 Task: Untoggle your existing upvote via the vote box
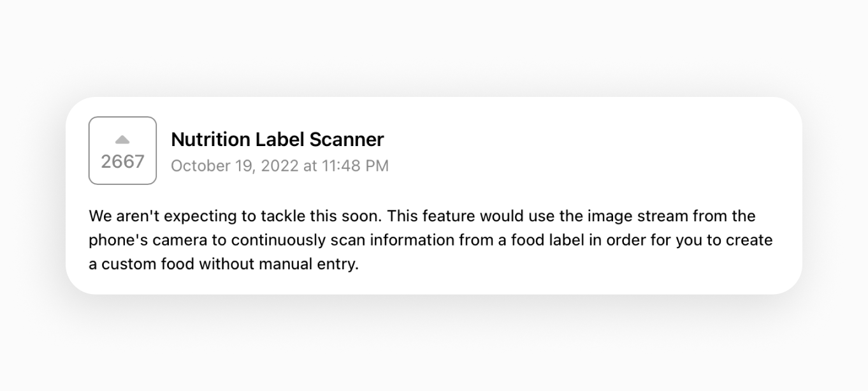(122, 151)
